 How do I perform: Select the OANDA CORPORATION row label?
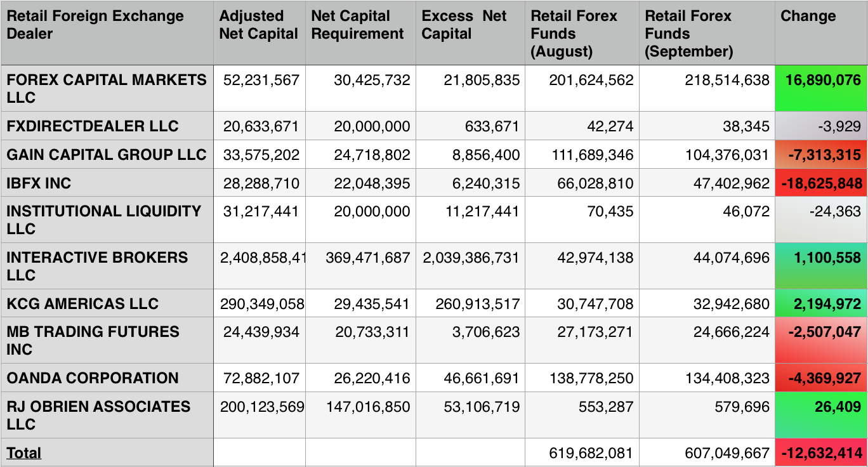pos(92,378)
